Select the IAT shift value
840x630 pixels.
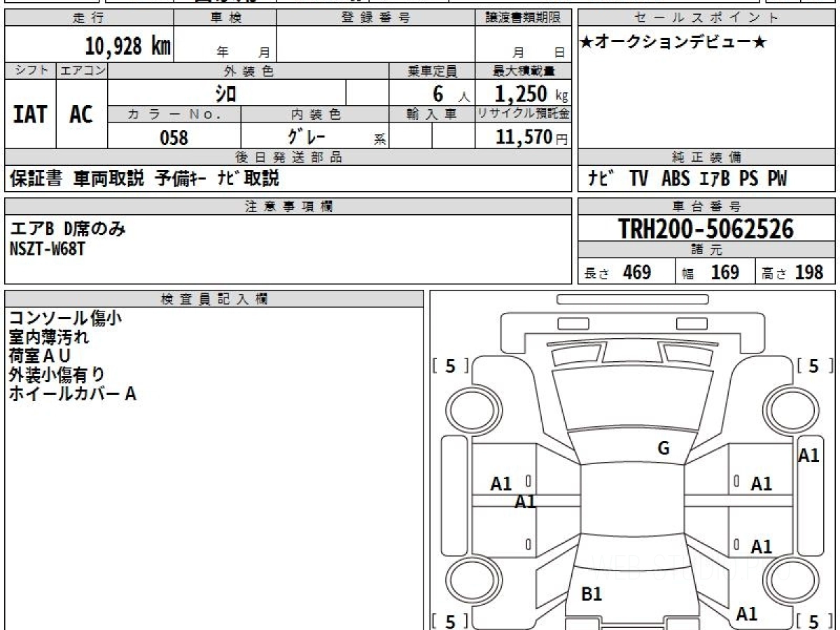(30, 114)
